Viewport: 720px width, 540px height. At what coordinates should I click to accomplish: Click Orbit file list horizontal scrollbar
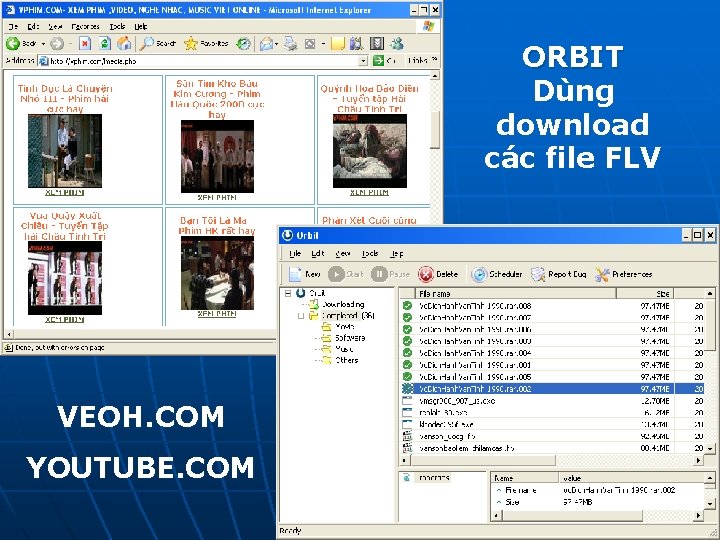point(483,460)
